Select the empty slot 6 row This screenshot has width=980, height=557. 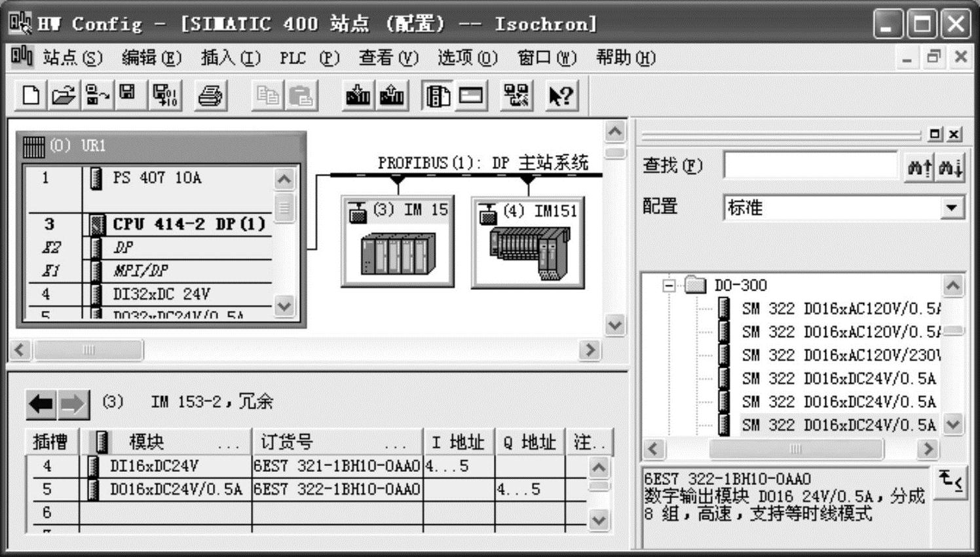click(x=306, y=512)
